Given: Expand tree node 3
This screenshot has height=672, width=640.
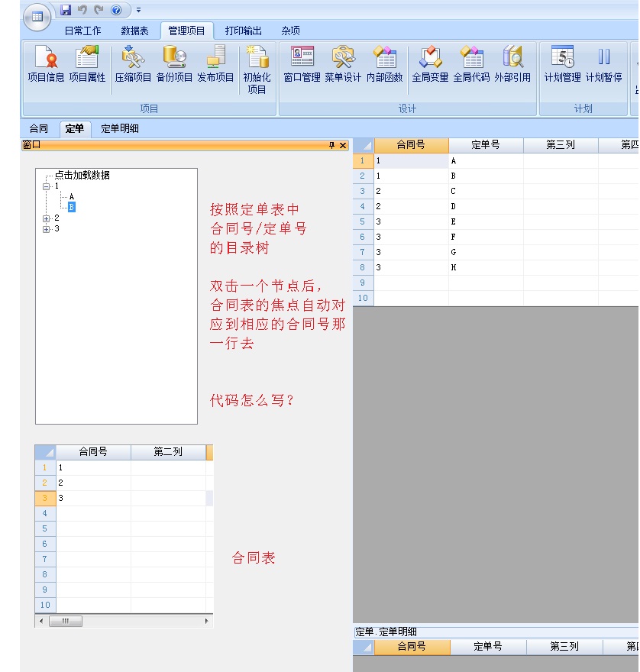Looking at the screenshot, I should pyautogui.click(x=47, y=229).
